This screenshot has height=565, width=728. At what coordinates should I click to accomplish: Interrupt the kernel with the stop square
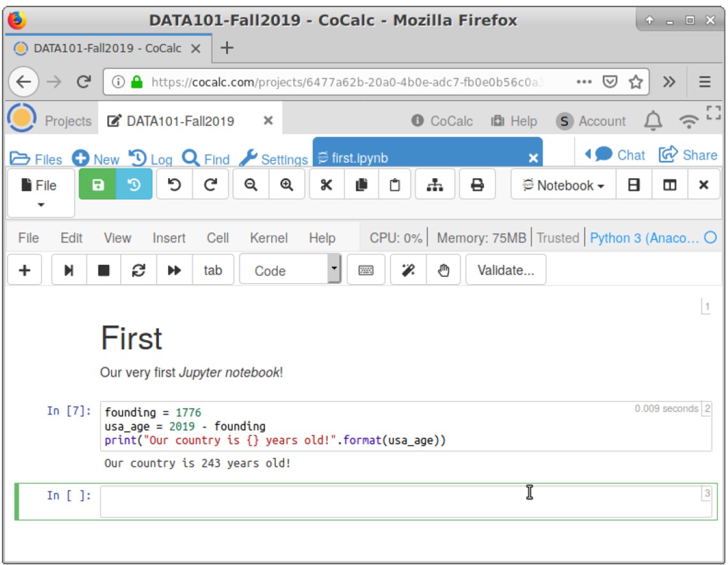tap(103, 270)
